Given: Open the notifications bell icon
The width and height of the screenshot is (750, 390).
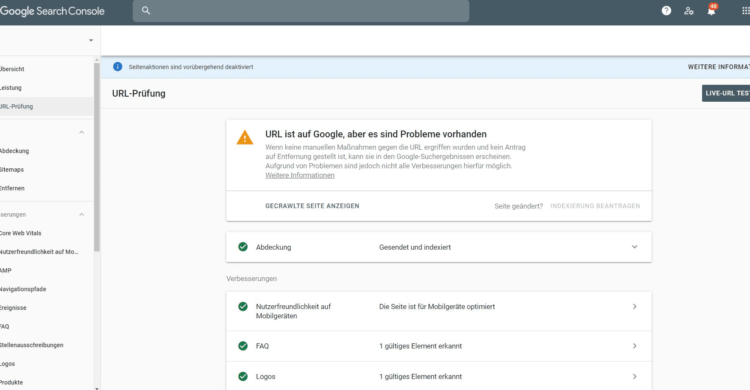Looking at the screenshot, I should [x=711, y=11].
